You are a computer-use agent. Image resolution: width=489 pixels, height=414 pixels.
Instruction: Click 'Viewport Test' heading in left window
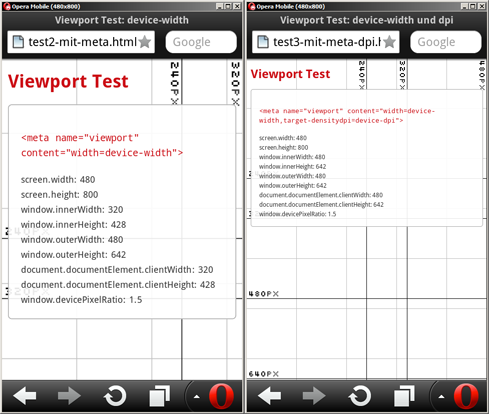pyautogui.click(x=68, y=82)
